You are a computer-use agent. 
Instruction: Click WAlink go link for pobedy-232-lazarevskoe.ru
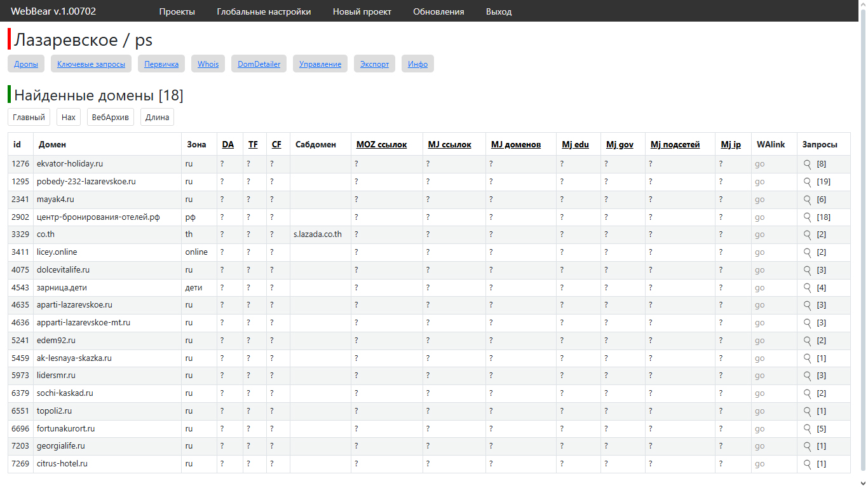760,182
